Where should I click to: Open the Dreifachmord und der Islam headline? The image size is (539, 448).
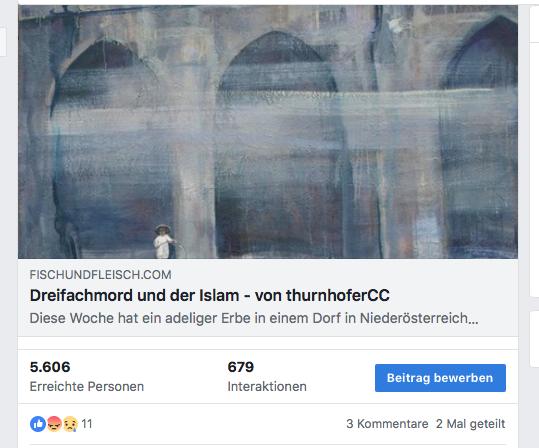209,295
